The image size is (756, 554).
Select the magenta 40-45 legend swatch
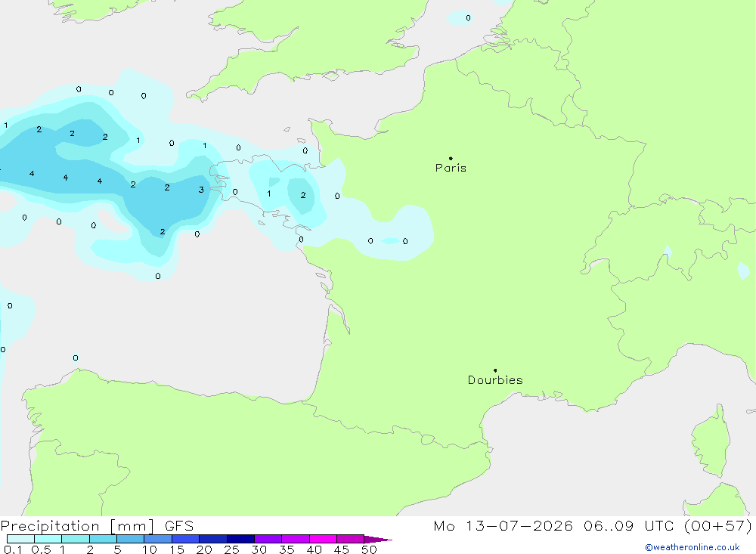point(323,539)
